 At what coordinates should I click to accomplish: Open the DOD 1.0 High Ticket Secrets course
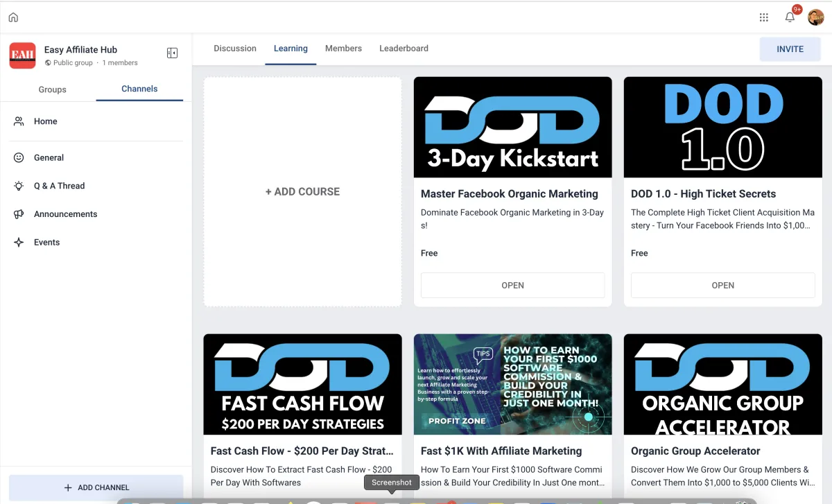[722, 286]
